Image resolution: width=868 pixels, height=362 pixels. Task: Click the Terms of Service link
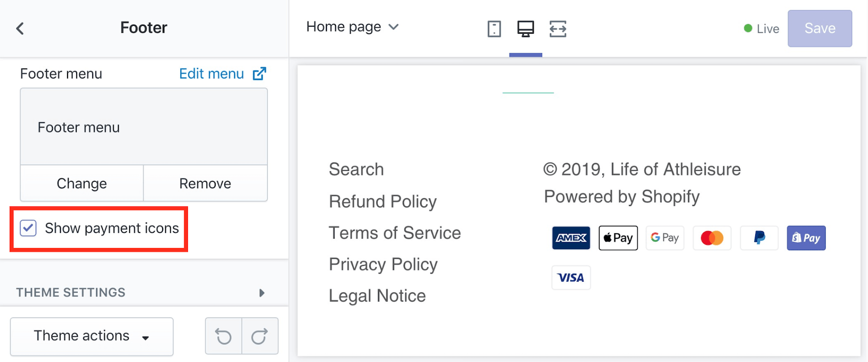point(395,233)
